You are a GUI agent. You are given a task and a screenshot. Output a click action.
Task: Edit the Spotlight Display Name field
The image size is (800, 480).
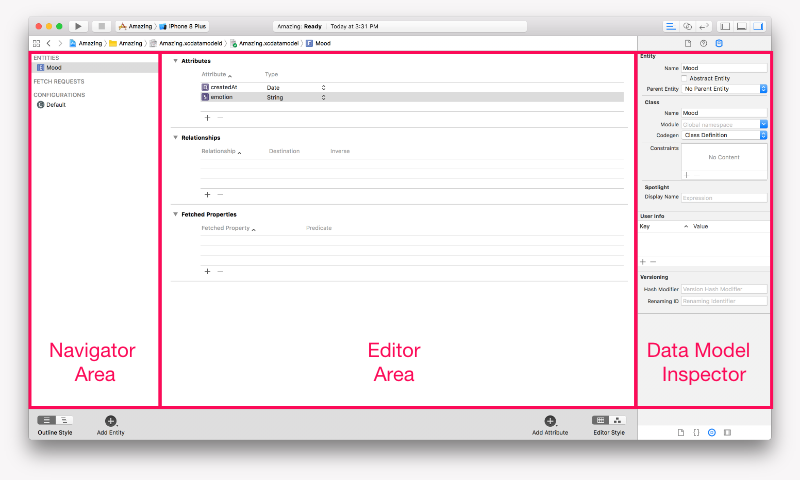click(724, 198)
